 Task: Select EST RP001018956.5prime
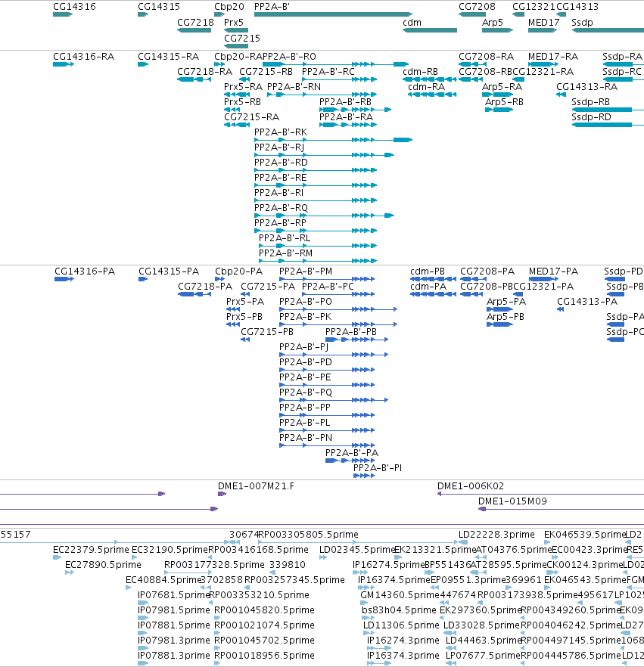217,663
